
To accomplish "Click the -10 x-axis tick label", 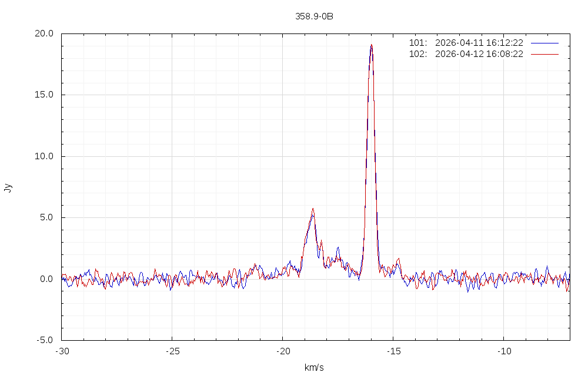I will point(503,351).
